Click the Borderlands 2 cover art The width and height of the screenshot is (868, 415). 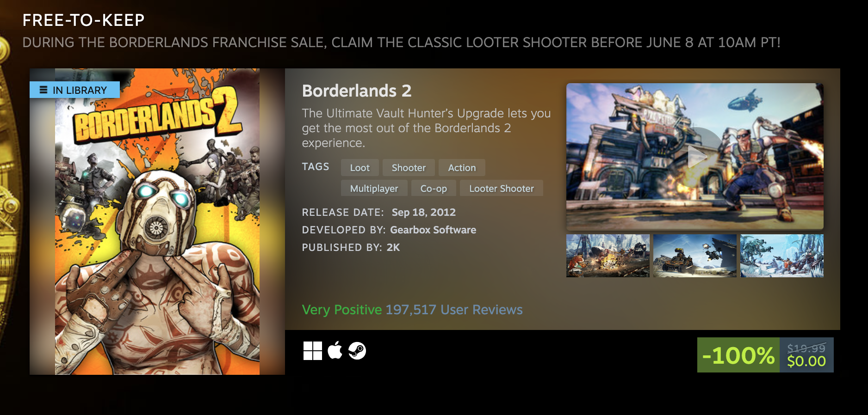click(157, 221)
